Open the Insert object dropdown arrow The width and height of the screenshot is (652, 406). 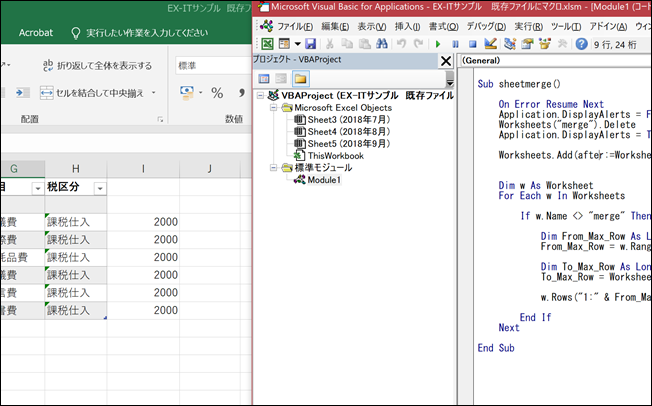coord(297,44)
